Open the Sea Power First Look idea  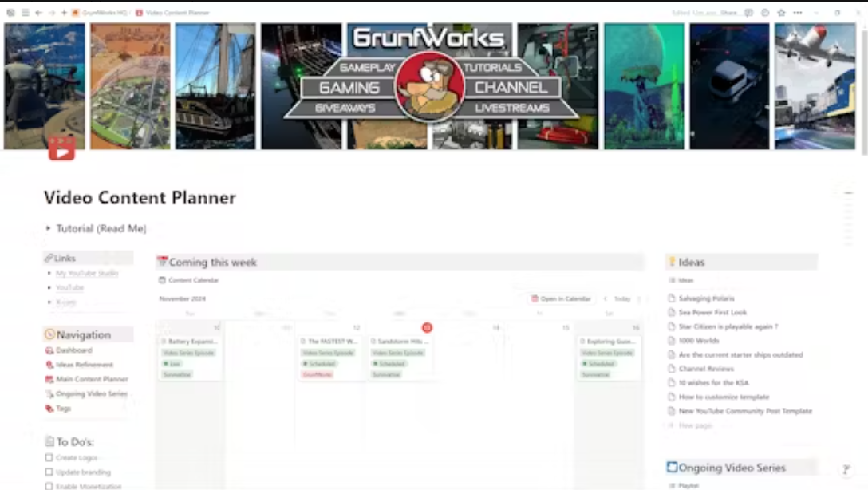click(712, 312)
